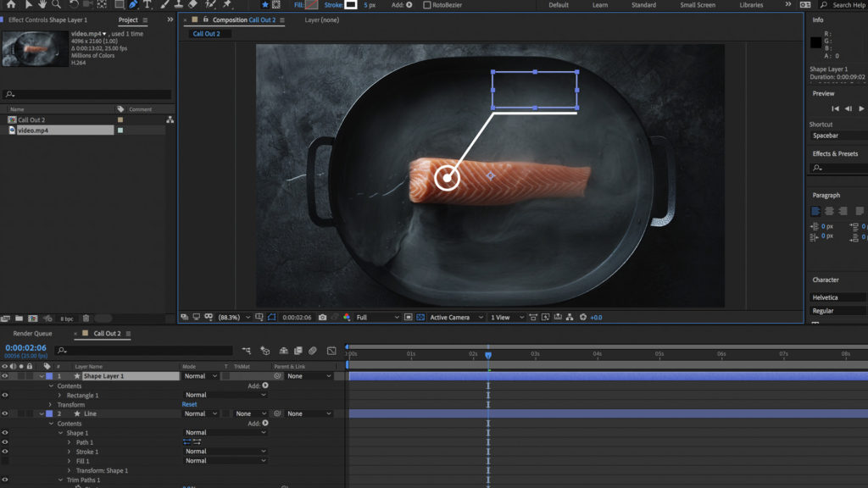This screenshot has width=868, height=488.
Task: Switch to the Small Screen workspace
Action: point(698,5)
